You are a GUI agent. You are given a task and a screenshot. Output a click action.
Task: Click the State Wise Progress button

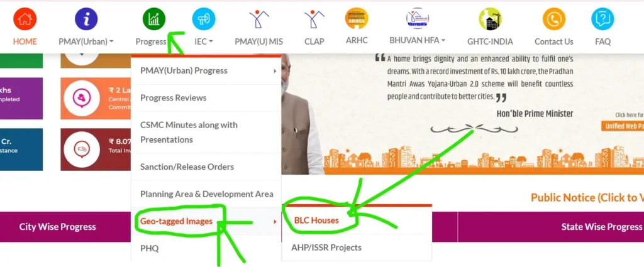(551, 227)
